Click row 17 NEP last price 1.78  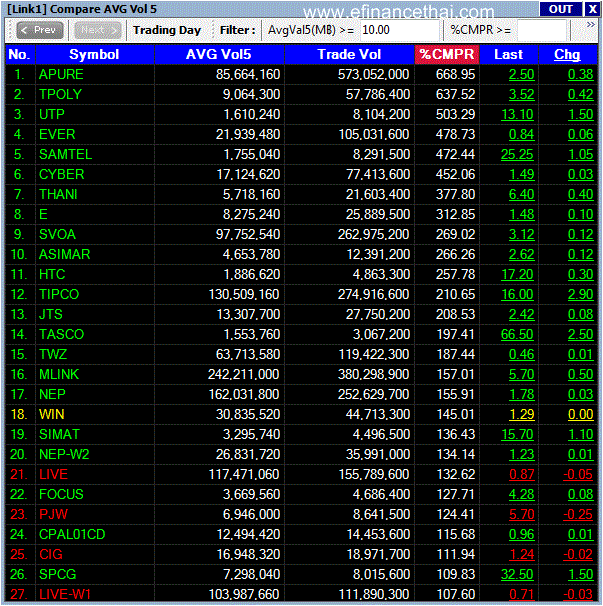point(521,395)
